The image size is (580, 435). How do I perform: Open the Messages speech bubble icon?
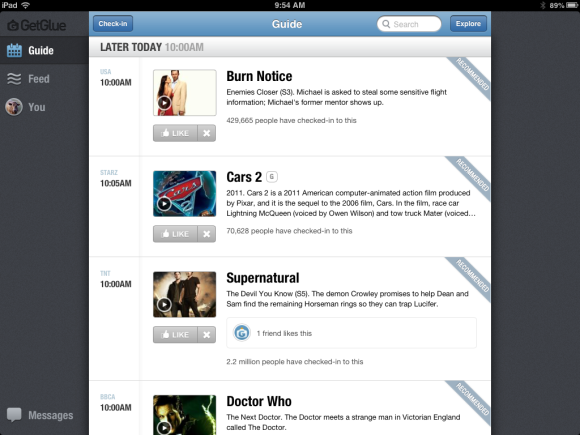tap(14, 415)
